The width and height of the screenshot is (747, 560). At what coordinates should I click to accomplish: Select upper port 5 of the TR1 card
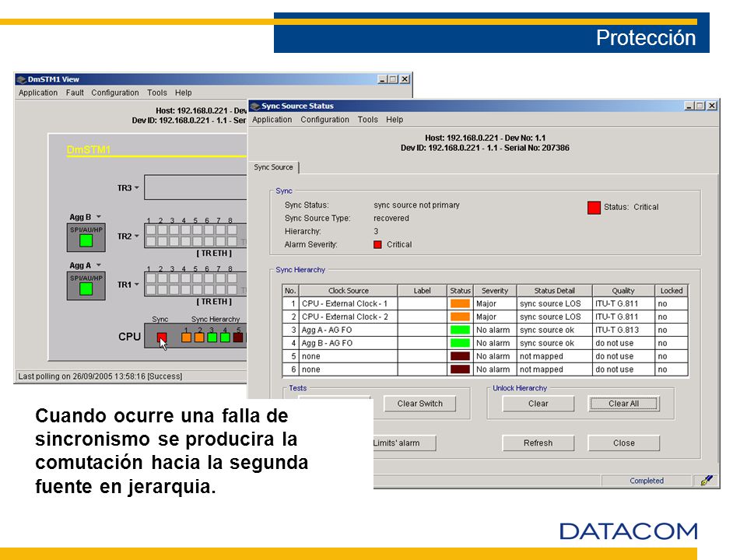click(197, 278)
